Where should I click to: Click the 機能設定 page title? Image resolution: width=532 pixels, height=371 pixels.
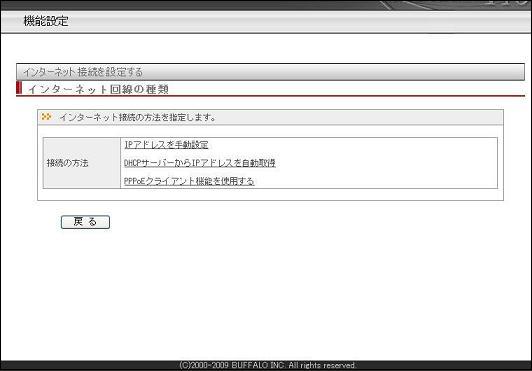(x=46, y=21)
